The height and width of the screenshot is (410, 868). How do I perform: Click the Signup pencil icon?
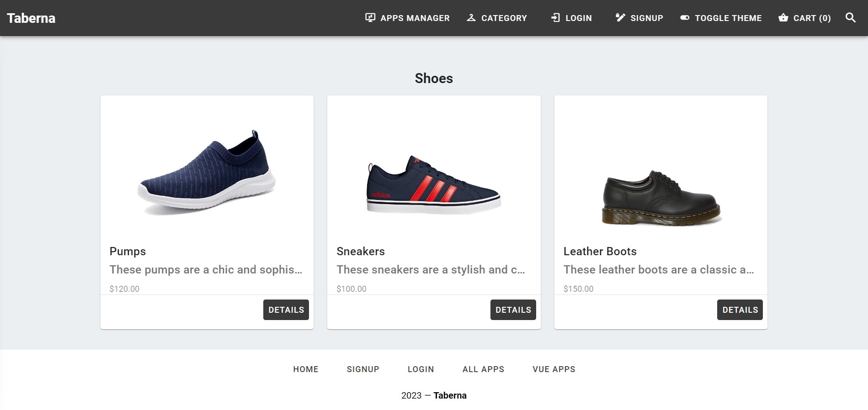point(620,18)
